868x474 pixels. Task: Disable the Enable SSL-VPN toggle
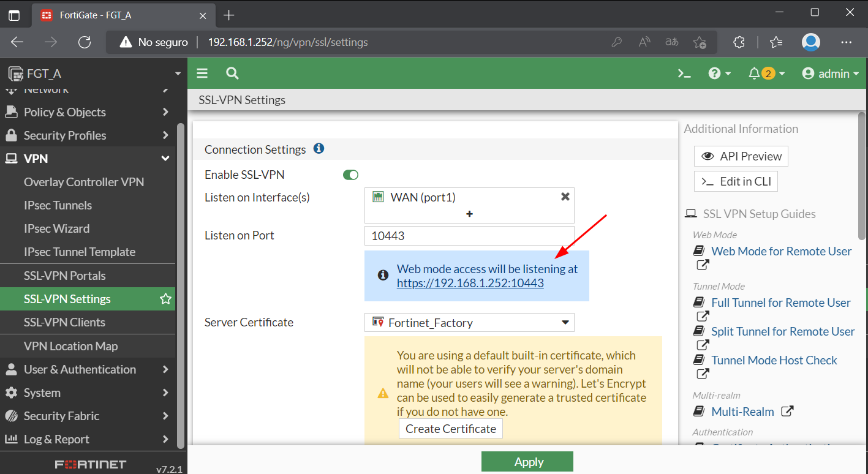click(x=350, y=175)
